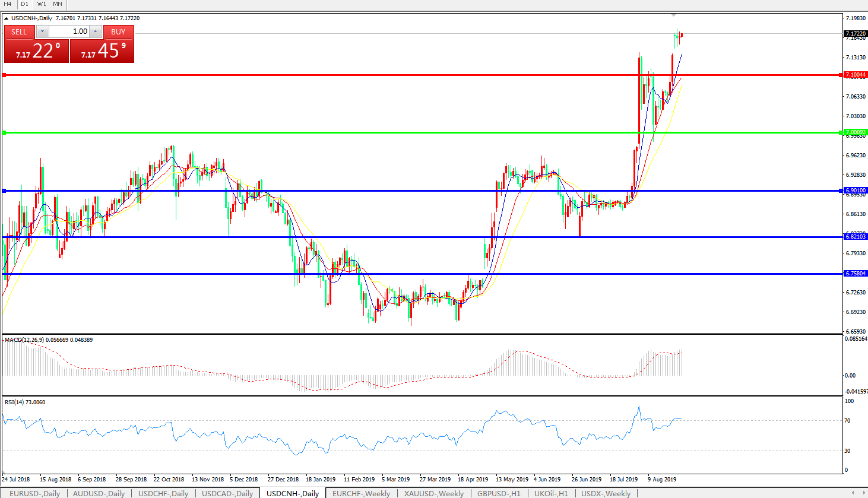This screenshot has height=498, width=868.
Task: Toggle the D1 timeframe button
Action: click(x=24, y=4)
